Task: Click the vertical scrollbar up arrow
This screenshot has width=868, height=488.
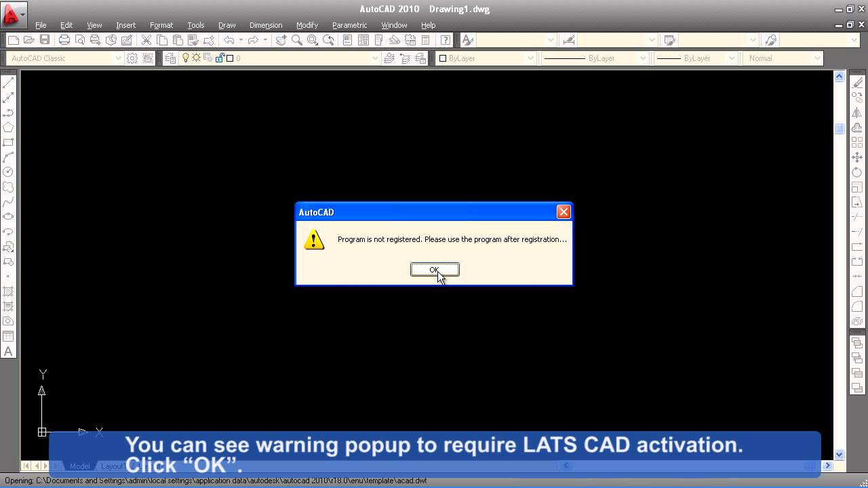Action: click(839, 76)
